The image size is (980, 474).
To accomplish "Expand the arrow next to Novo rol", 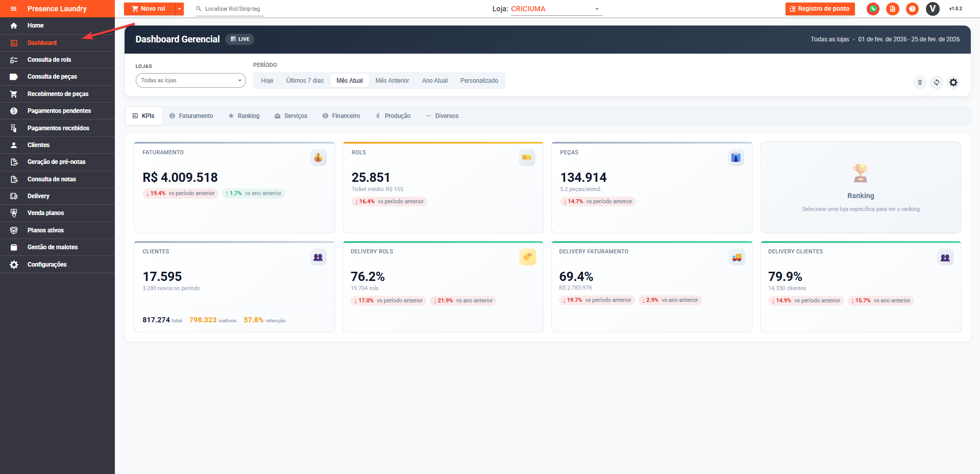I will click(x=180, y=9).
